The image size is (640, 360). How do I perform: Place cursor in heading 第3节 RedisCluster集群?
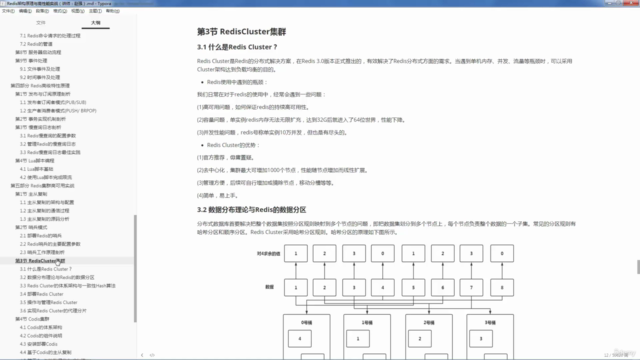point(242,31)
